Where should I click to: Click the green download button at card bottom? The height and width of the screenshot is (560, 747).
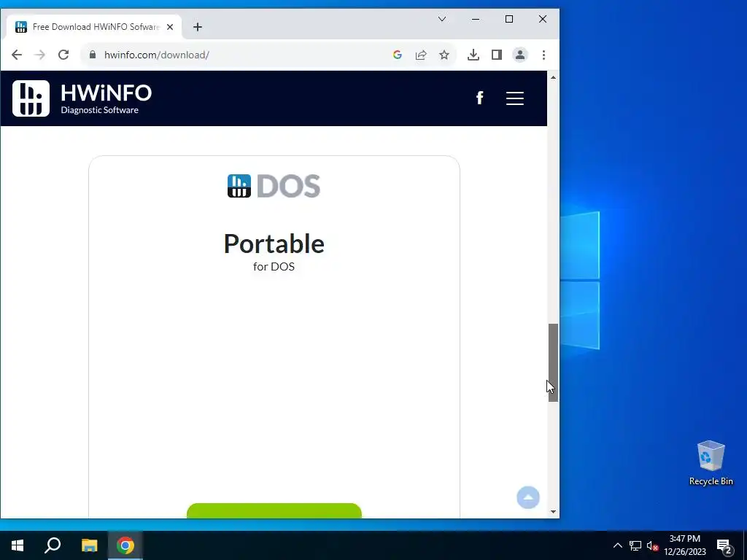click(x=274, y=510)
